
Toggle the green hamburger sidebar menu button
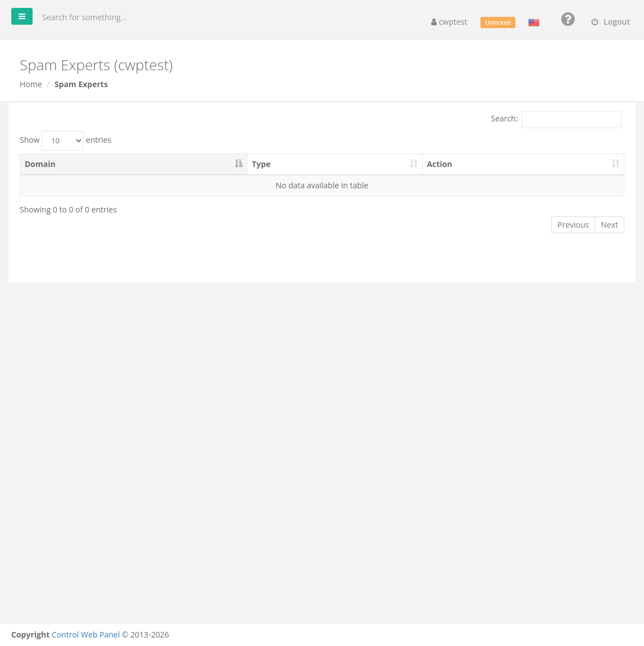point(22,16)
